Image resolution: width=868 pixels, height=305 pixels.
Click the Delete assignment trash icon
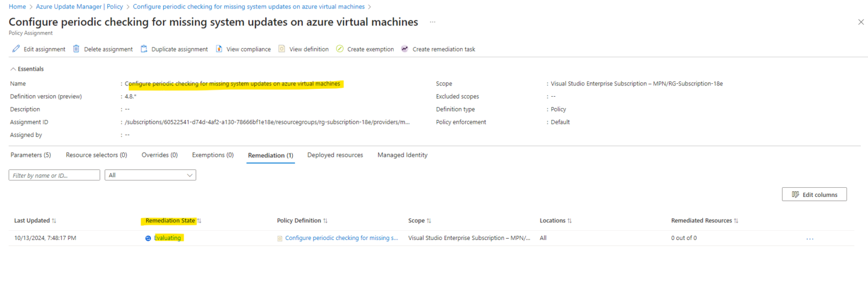[76, 49]
